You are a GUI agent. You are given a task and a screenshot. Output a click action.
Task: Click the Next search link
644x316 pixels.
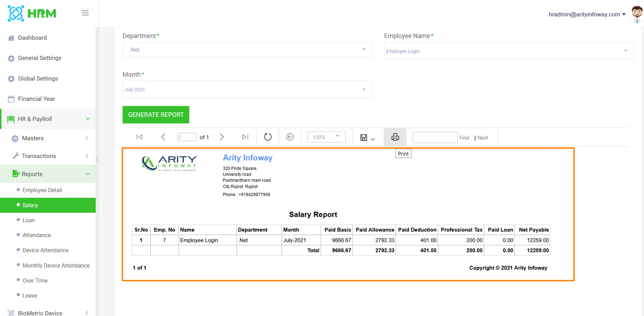[483, 137]
